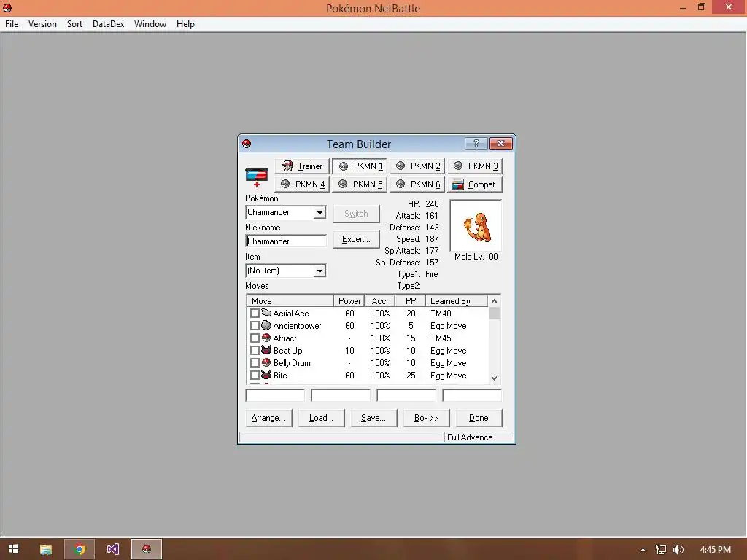The image size is (747, 560).
Task: Click the Charmander sprite image
Action: click(x=476, y=227)
